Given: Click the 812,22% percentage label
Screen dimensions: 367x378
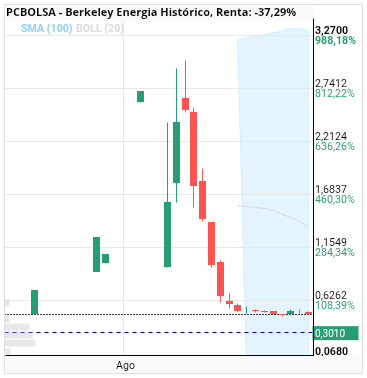Looking at the screenshot, I should click(335, 93).
